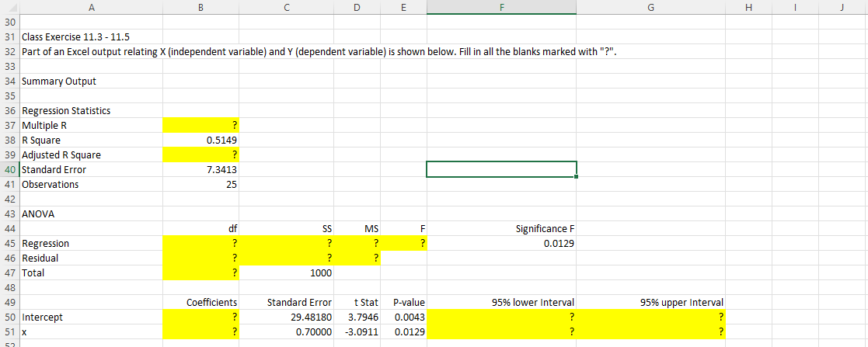Select R Square value 0.5149
This screenshot has width=868, height=347.
point(201,140)
